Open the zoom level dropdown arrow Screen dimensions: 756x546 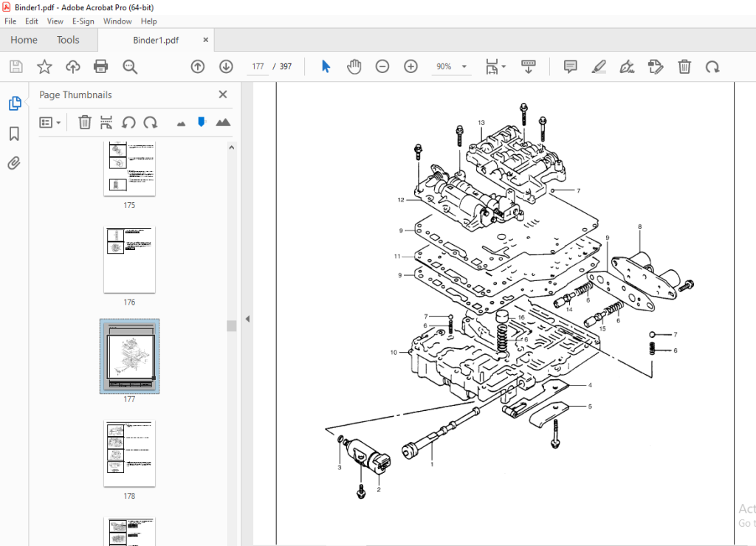pyautogui.click(x=464, y=66)
